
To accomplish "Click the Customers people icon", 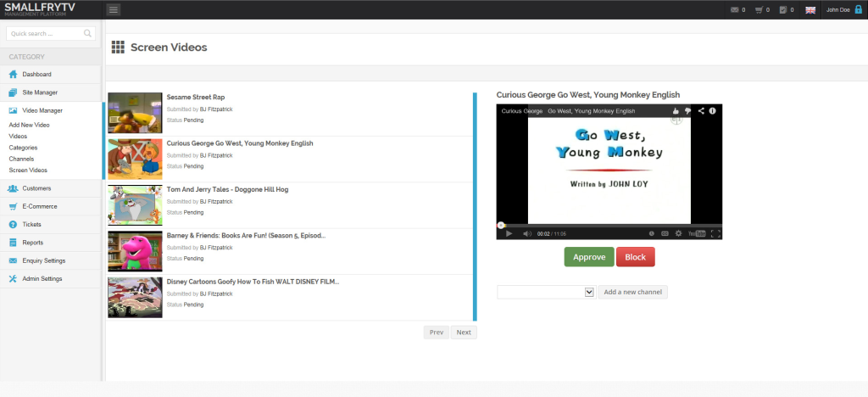I will pyautogui.click(x=14, y=188).
